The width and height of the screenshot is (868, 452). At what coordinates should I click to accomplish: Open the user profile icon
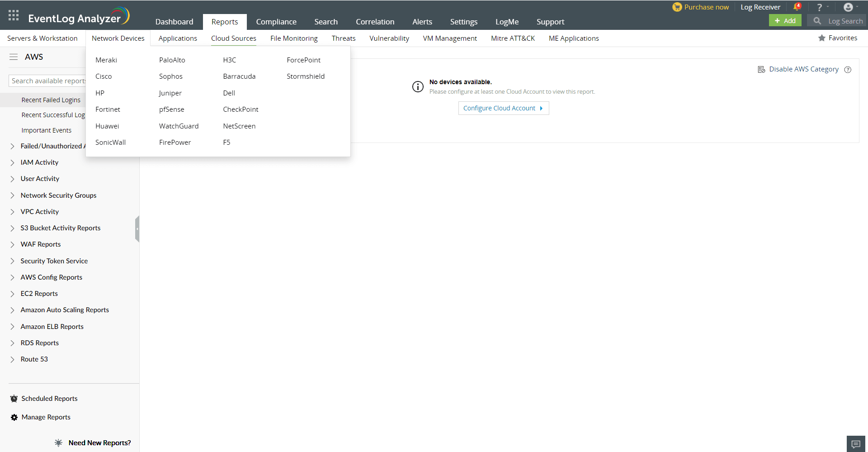pos(849,7)
